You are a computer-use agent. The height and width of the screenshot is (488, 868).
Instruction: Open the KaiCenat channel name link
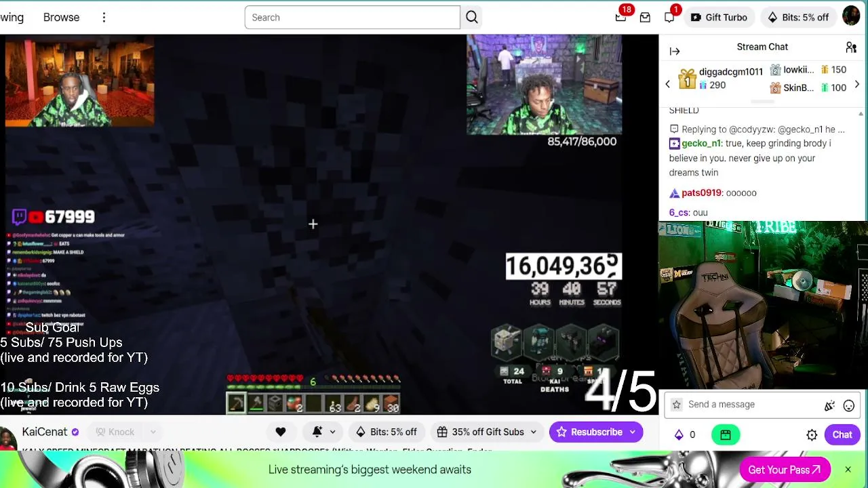click(x=45, y=432)
